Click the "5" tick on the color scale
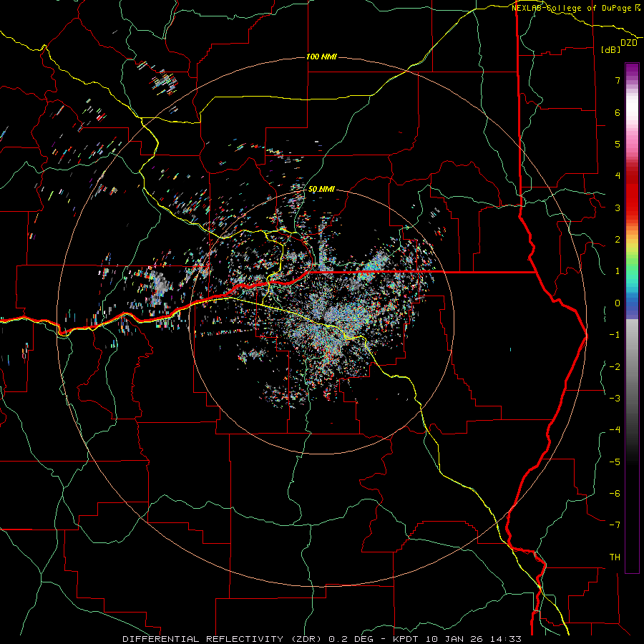644x644 pixels. click(618, 144)
